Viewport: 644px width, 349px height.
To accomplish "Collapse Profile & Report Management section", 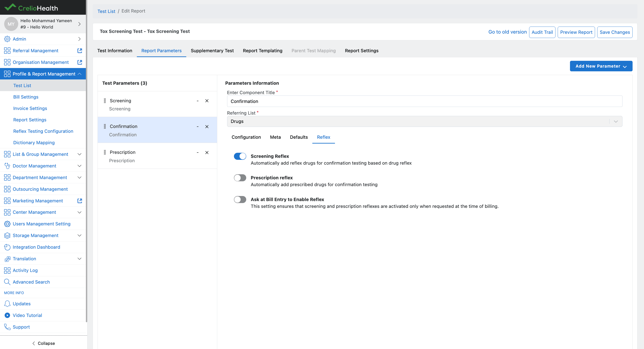I will 79,74.
